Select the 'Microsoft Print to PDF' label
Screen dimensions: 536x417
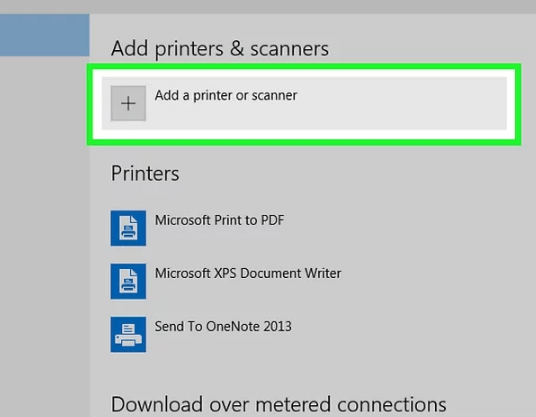219,220
